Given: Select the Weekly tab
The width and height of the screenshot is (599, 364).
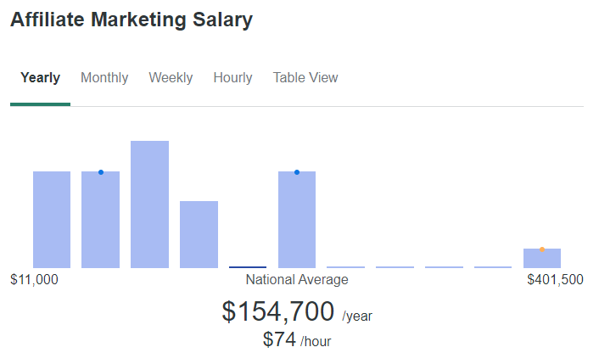Looking at the screenshot, I should [x=171, y=77].
